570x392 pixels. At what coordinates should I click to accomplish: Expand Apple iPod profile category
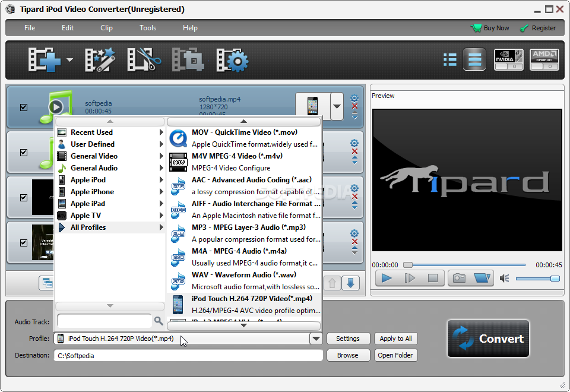(110, 180)
